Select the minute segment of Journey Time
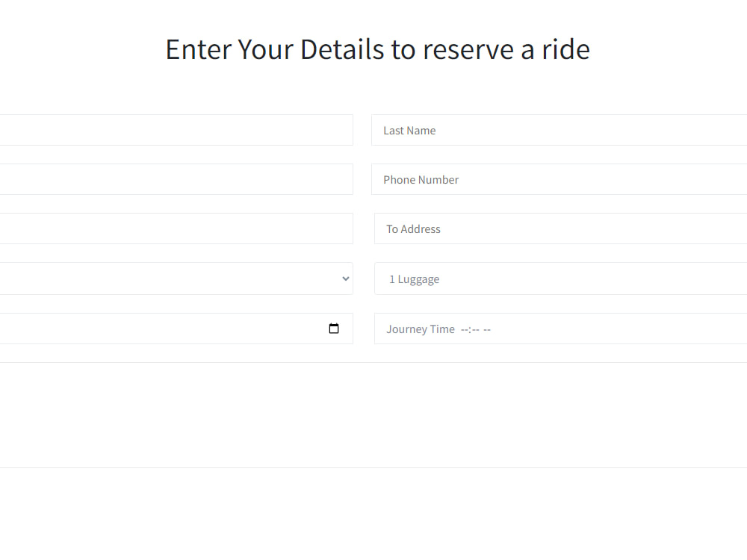The width and height of the screenshot is (747, 560). [477, 329]
